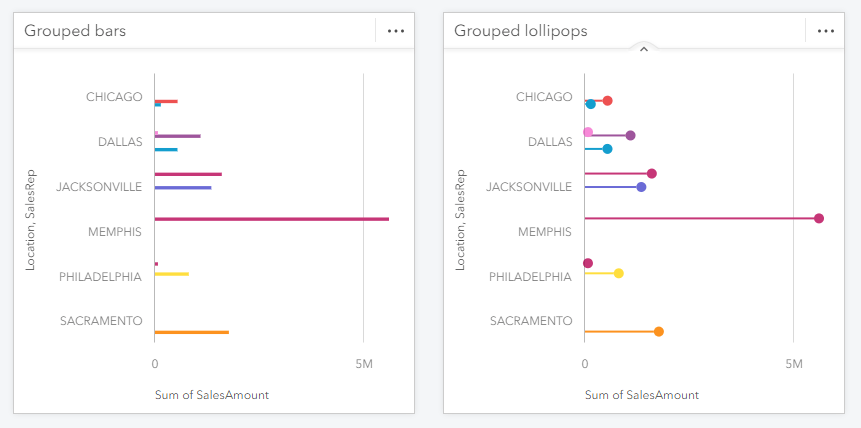Select the MEMPHIS label in Grouped lollipops

pos(545,232)
